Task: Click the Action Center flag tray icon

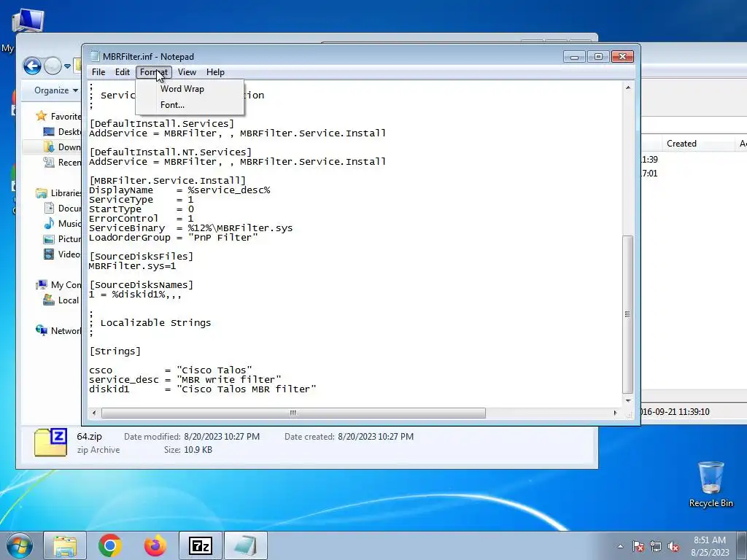Action: [x=638, y=546]
